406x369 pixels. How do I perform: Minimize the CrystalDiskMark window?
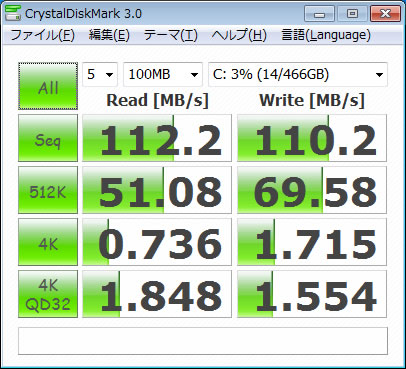(319, 14)
